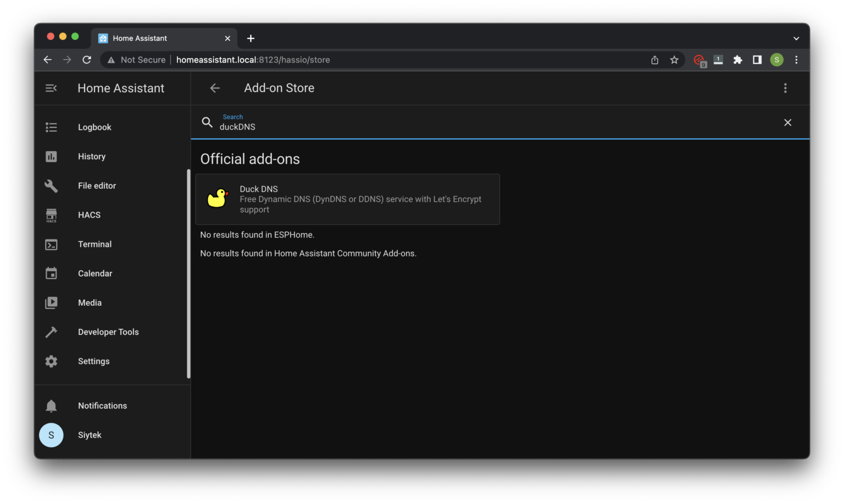Open Notifications bell in the sidebar
Viewport: 844px width, 504px height.
pyautogui.click(x=51, y=405)
